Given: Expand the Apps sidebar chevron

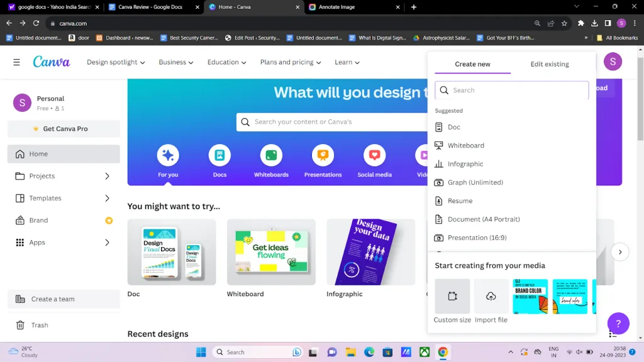Looking at the screenshot, I should pyautogui.click(x=107, y=243).
